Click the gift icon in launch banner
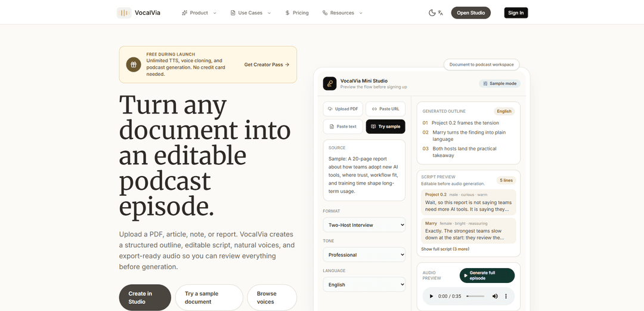Image resolution: width=644 pixels, height=311 pixels. pyautogui.click(x=134, y=64)
